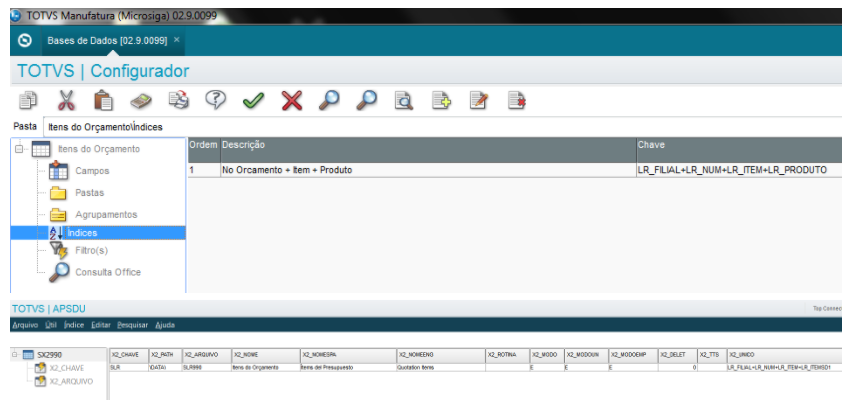Open the Editar menu in APSDU

coord(101,325)
